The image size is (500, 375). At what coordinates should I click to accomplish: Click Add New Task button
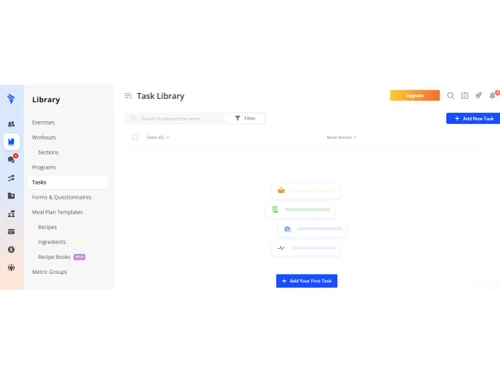(x=473, y=119)
